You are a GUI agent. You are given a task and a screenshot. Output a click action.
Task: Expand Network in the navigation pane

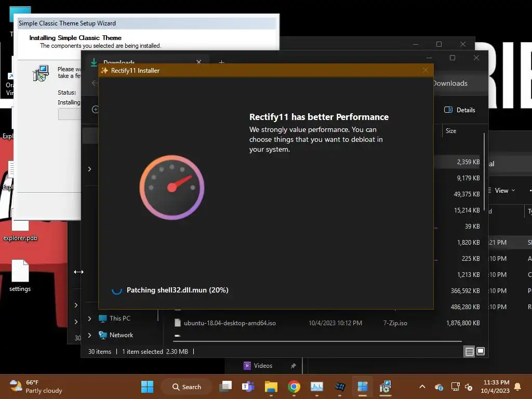coord(89,335)
